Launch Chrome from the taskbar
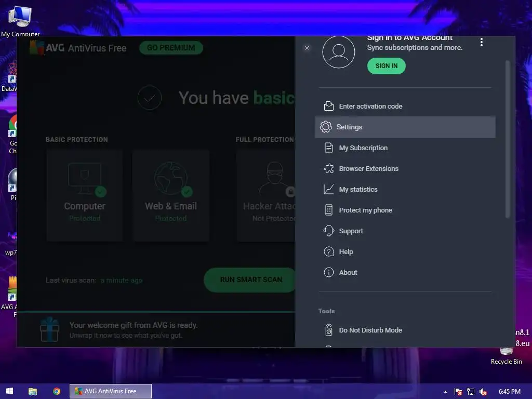Screen dimensions: 532x399 (57, 391)
